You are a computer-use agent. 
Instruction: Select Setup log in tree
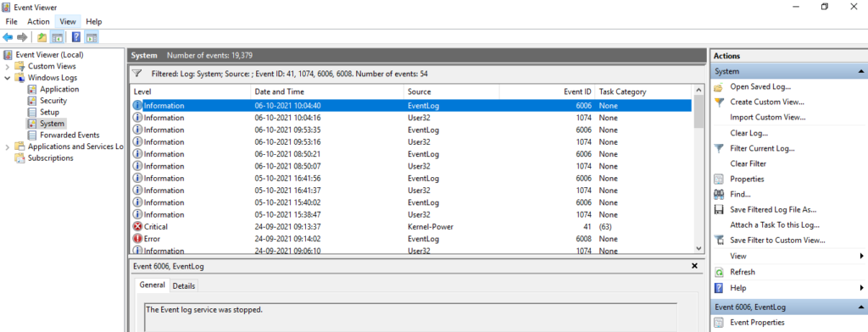[49, 113]
